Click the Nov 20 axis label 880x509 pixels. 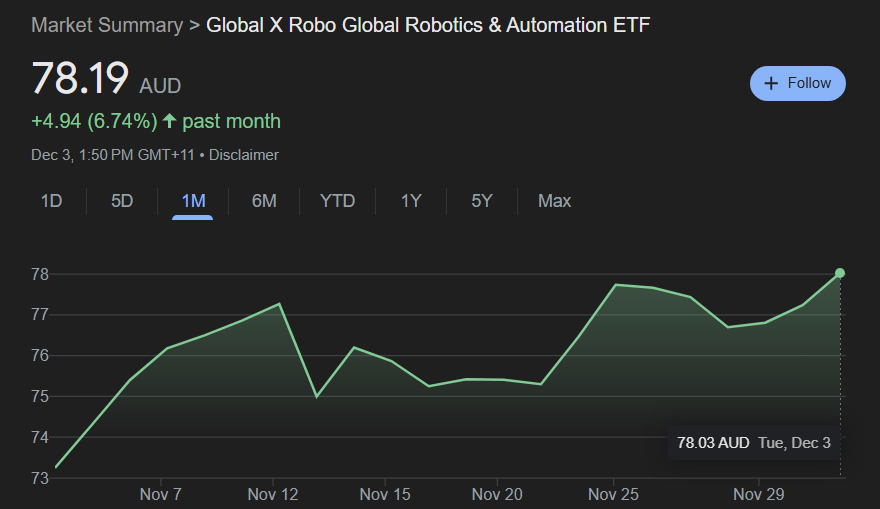coord(497,494)
